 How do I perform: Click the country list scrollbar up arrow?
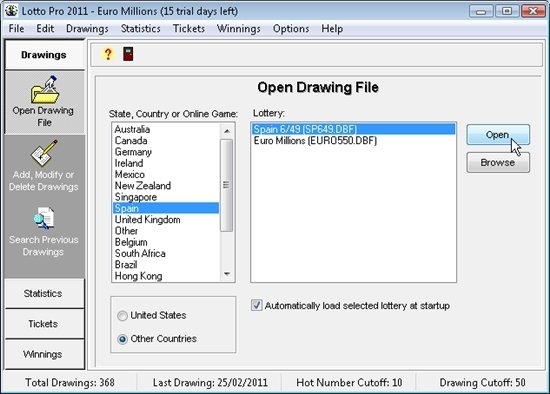tap(227, 131)
